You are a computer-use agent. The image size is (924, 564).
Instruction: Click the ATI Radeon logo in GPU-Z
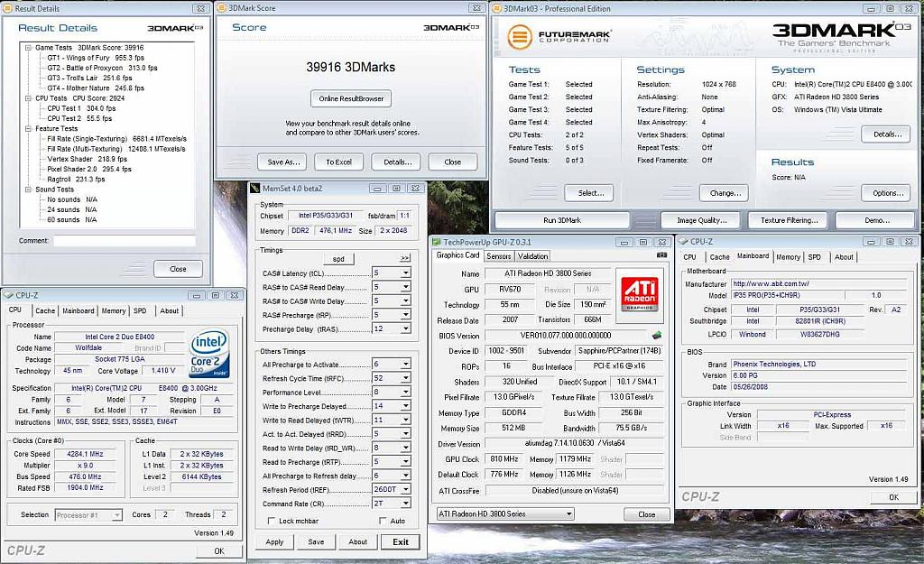click(x=640, y=295)
